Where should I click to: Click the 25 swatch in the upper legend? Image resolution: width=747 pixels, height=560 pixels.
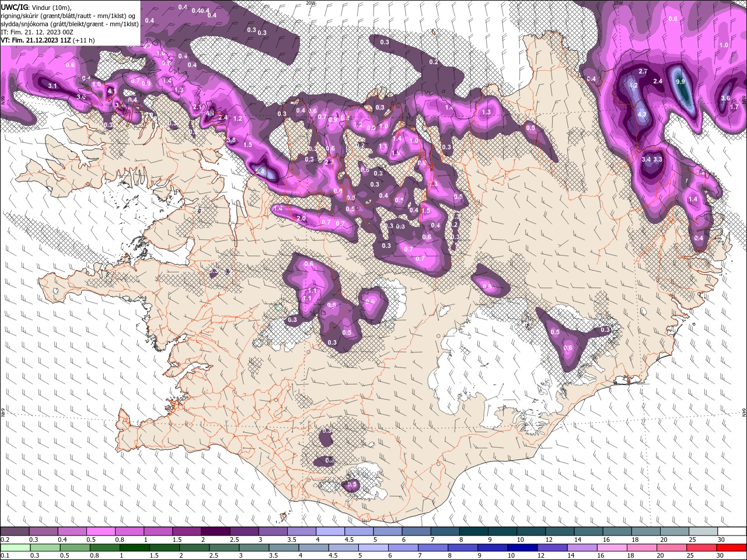click(703, 531)
